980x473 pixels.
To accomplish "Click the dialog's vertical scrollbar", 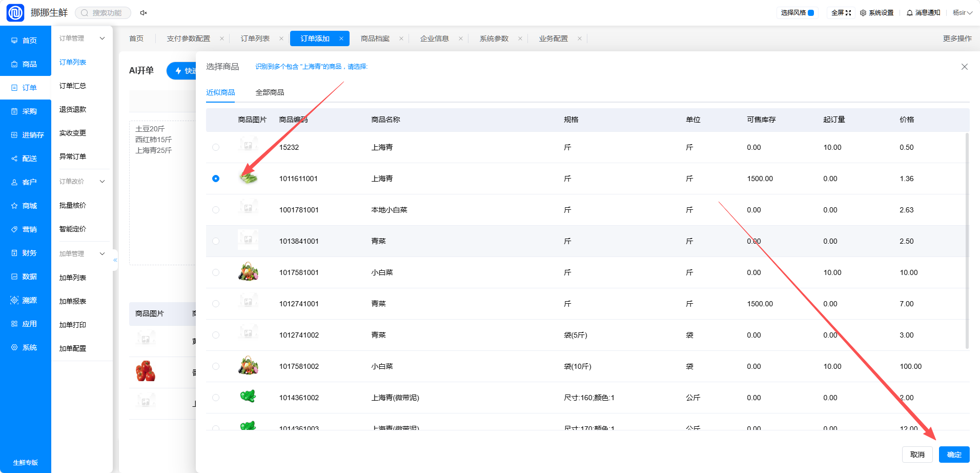I will (x=967, y=241).
